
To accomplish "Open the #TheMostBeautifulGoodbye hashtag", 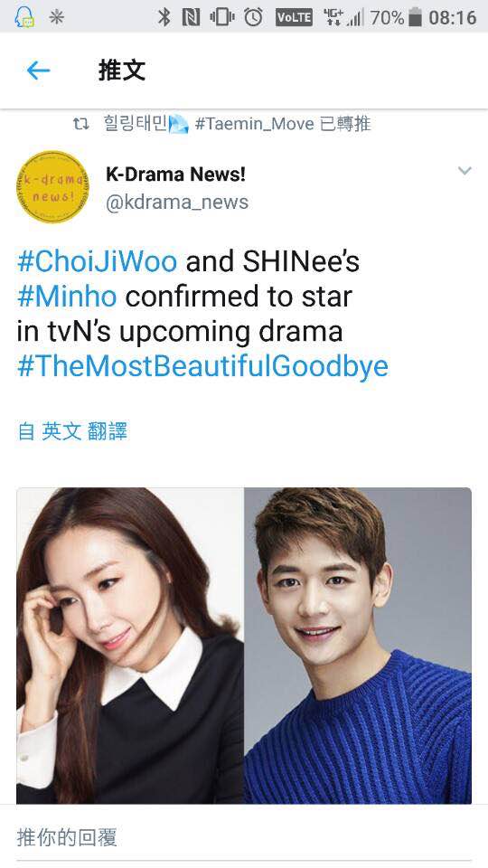I will tap(202, 366).
